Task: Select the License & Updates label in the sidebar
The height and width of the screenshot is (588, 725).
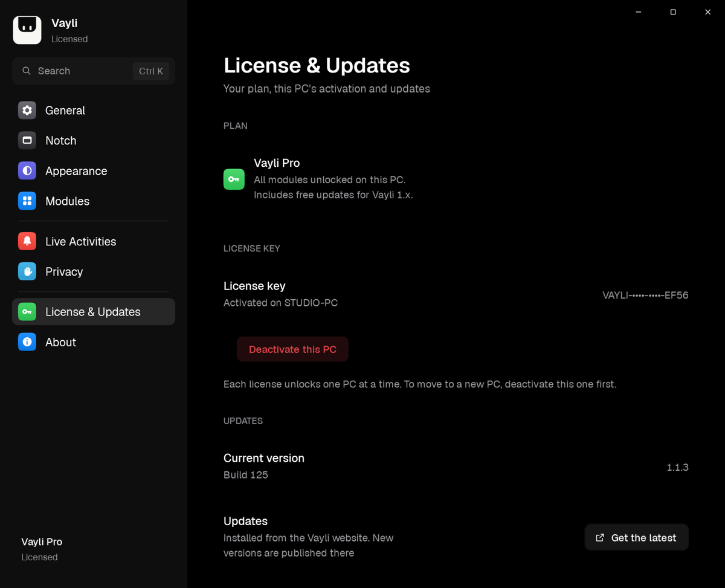Action: (93, 312)
